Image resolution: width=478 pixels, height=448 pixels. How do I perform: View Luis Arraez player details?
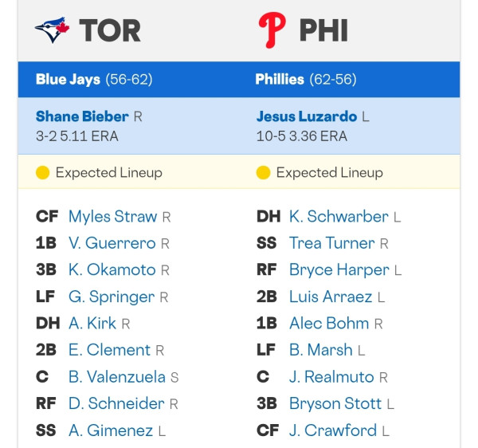point(331,297)
